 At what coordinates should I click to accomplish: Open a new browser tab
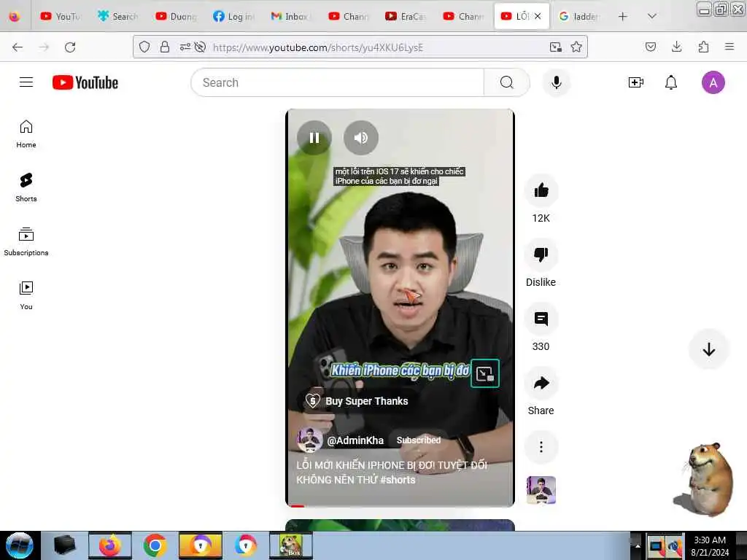[622, 16]
